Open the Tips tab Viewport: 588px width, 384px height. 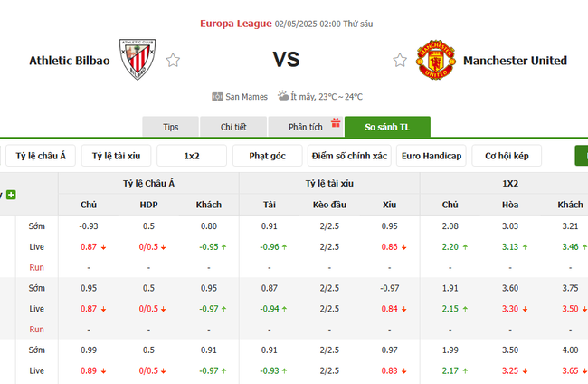170,128
